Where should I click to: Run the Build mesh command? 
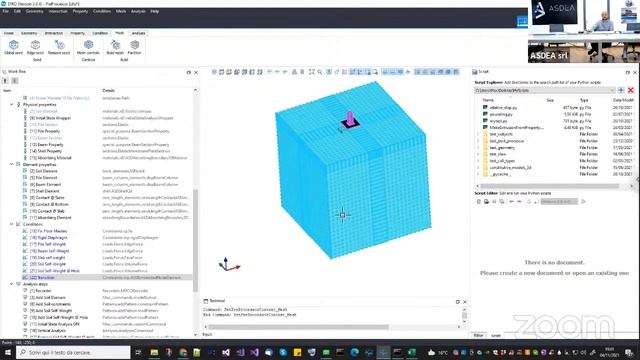(115, 47)
